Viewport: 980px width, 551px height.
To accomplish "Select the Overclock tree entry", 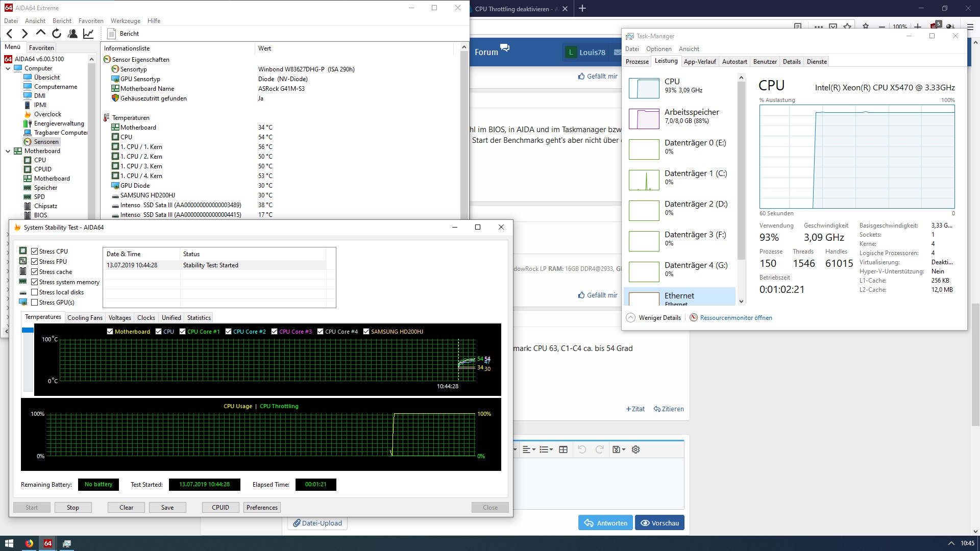I will click(x=47, y=114).
